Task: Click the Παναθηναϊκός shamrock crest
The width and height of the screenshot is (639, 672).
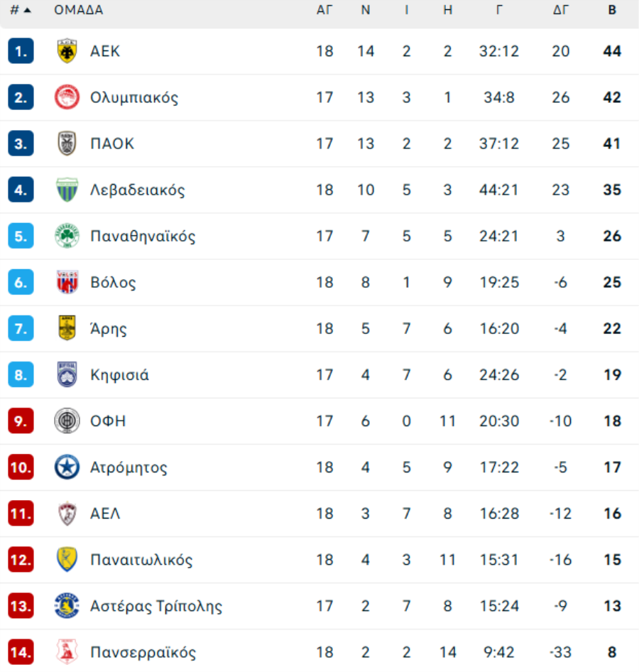Action: click(67, 236)
